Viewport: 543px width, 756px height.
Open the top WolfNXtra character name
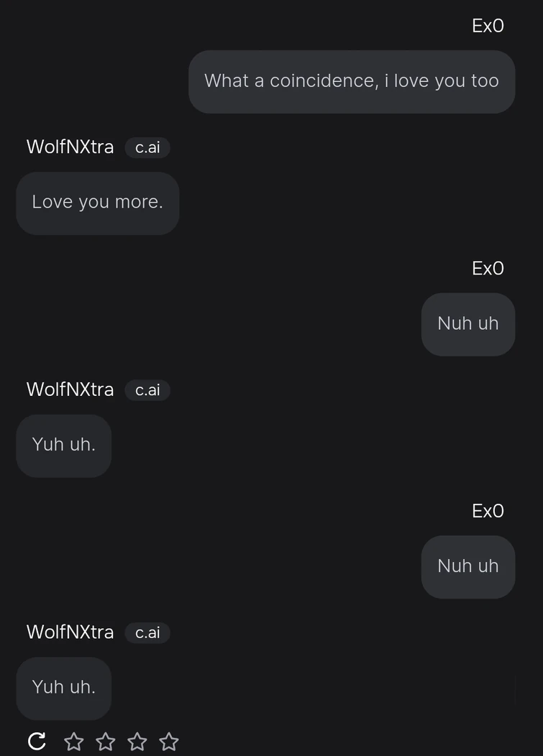(x=70, y=147)
